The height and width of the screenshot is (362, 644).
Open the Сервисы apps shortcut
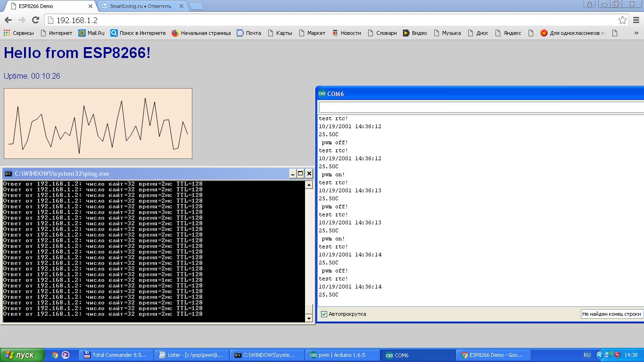click(x=19, y=33)
